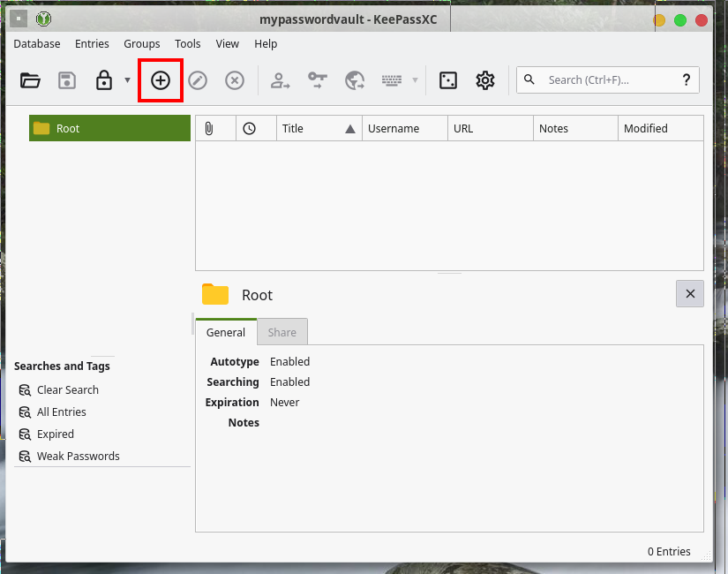Open the password generator dice icon

coord(448,80)
